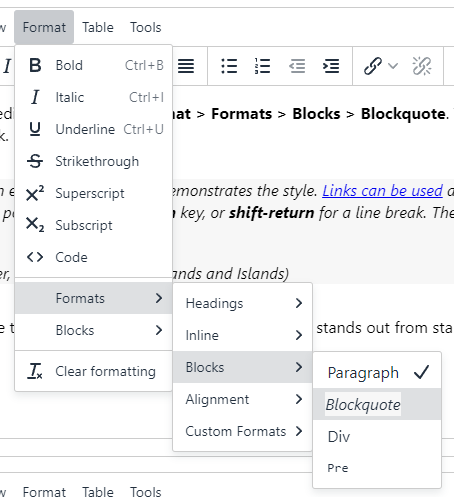Choose Italic Ctrl+I menu entry
This screenshot has height=497, width=454.
click(94, 97)
